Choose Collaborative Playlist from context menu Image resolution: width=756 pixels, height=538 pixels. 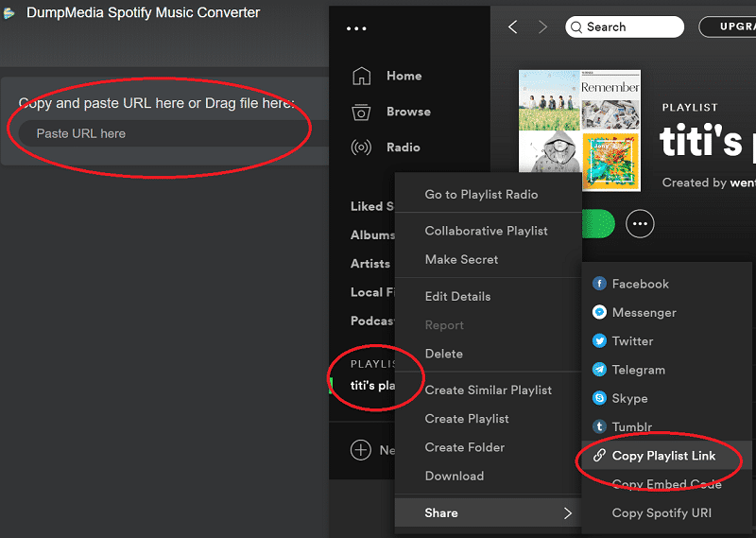click(x=486, y=231)
